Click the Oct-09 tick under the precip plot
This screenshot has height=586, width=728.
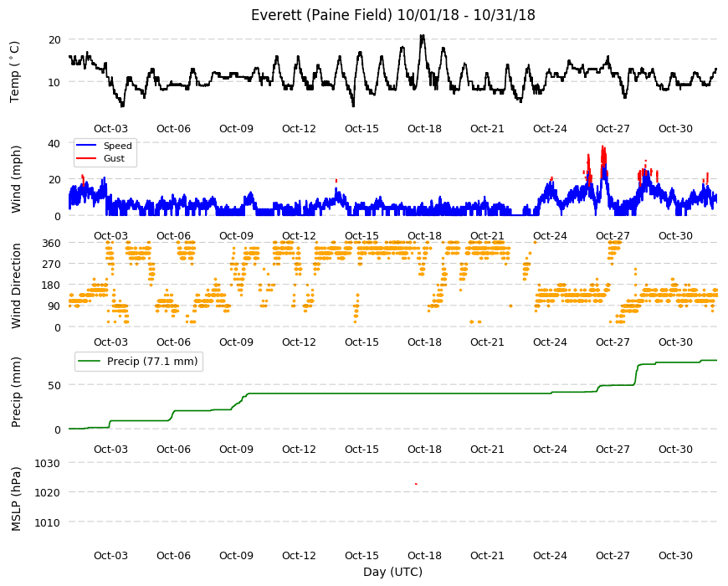coord(236,449)
